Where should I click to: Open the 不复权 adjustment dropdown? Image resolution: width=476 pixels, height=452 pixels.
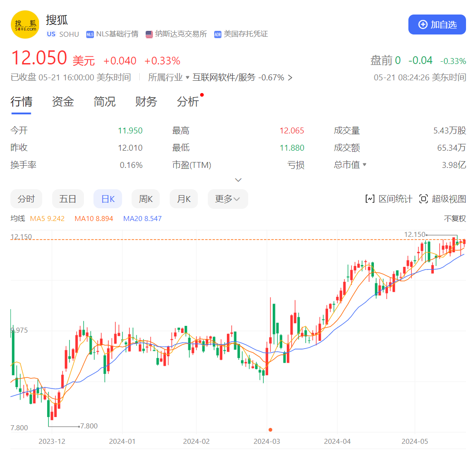[x=455, y=219]
